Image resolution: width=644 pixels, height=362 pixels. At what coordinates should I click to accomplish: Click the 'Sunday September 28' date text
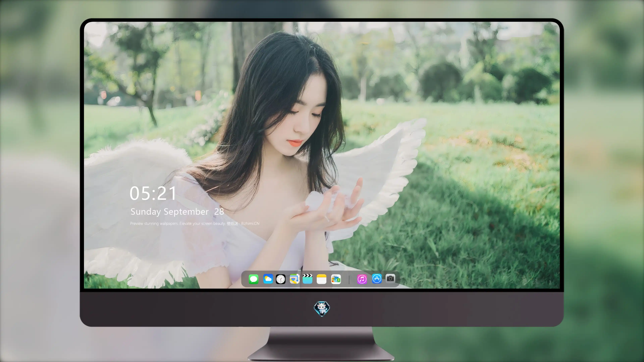pos(177,212)
